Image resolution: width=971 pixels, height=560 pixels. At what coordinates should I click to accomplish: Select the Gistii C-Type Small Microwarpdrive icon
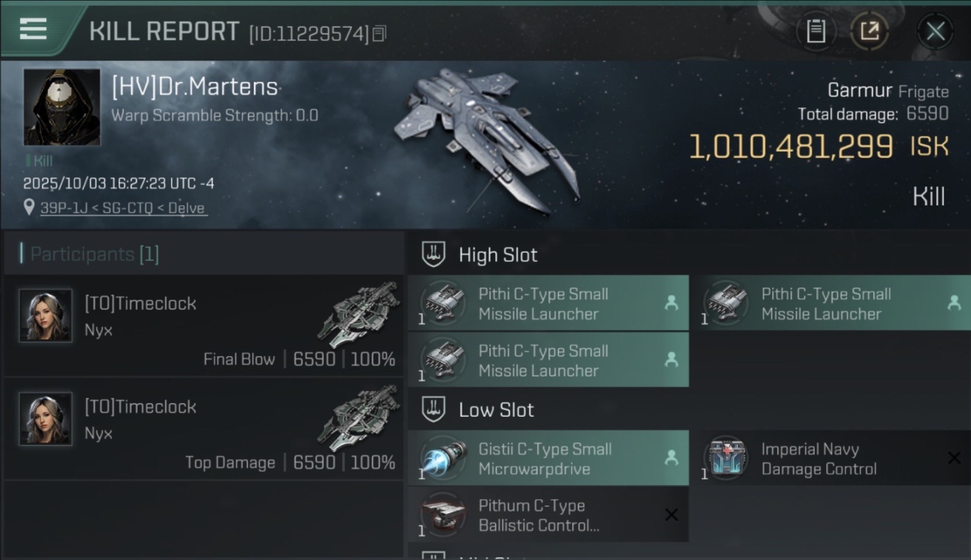[444, 458]
